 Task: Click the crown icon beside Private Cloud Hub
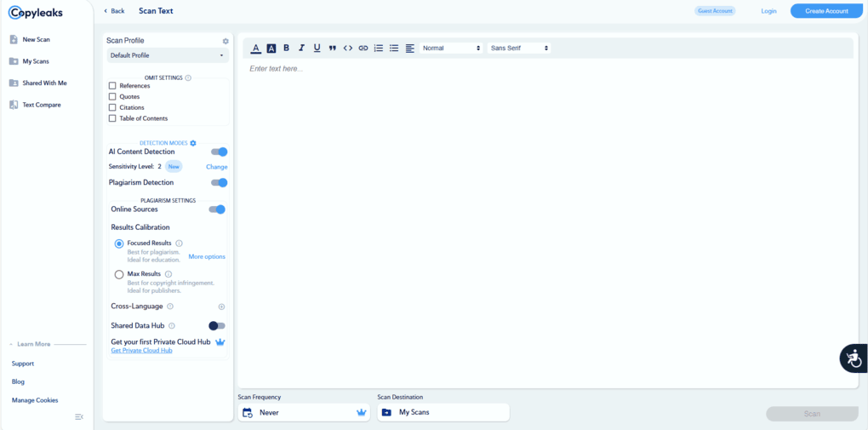click(x=220, y=342)
